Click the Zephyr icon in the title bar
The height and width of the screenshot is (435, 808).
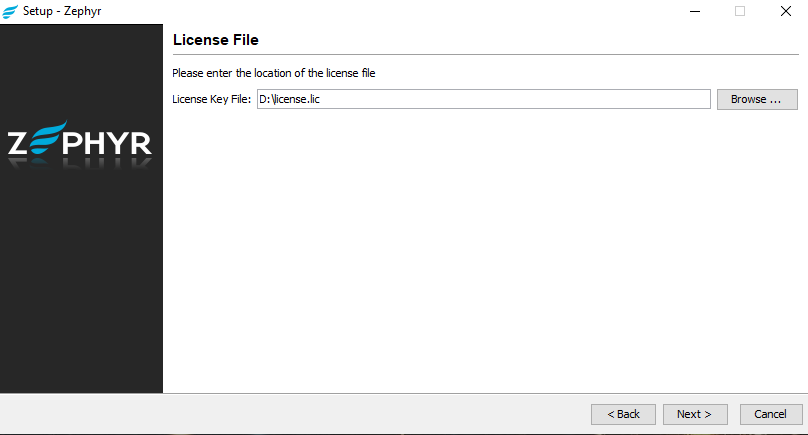tap(10, 11)
